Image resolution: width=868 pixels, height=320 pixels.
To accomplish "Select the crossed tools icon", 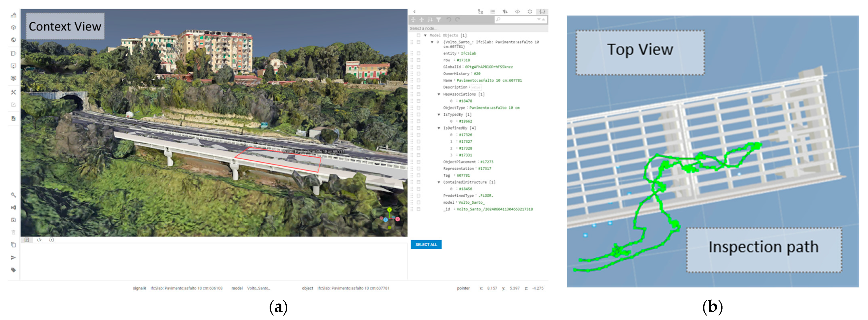I will (13, 92).
